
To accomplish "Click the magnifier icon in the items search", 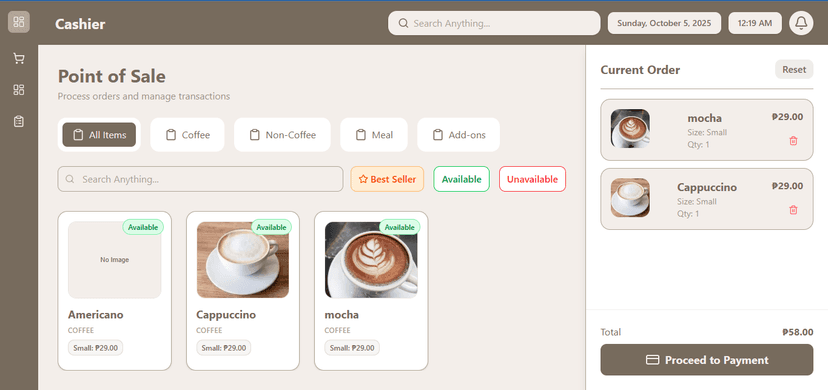I will [x=70, y=179].
